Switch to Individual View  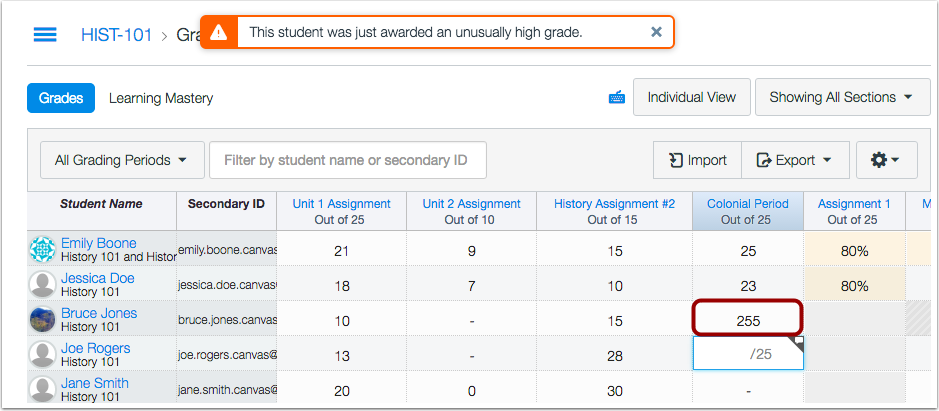click(691, 97)
